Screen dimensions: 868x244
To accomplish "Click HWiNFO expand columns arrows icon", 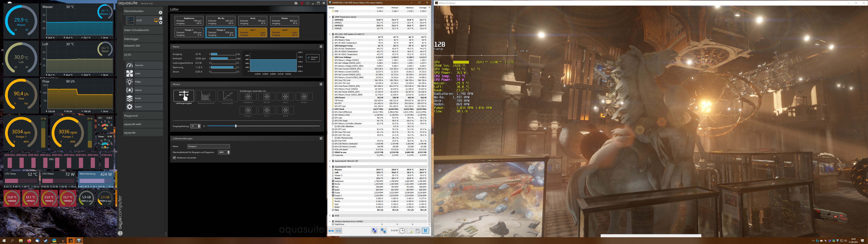I will pyautogui.click(x=331, y=231).
